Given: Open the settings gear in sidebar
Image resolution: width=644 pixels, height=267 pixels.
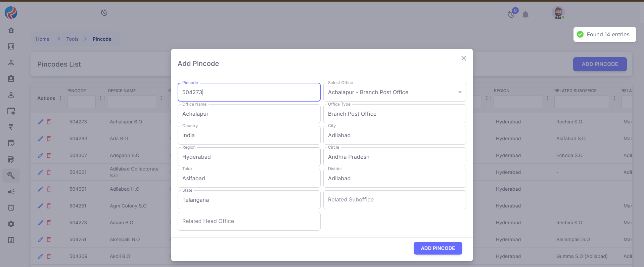Looking at the screenshot, I should coord(11,224).
